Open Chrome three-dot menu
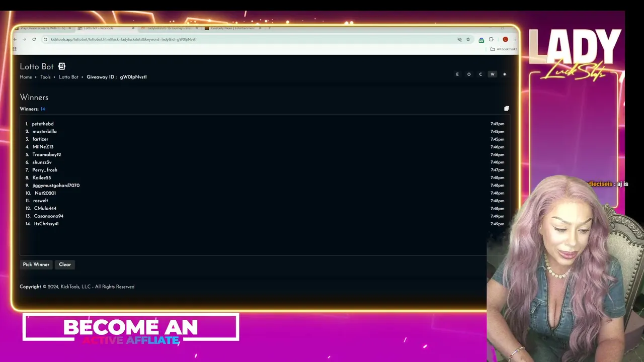 point(515,39)
